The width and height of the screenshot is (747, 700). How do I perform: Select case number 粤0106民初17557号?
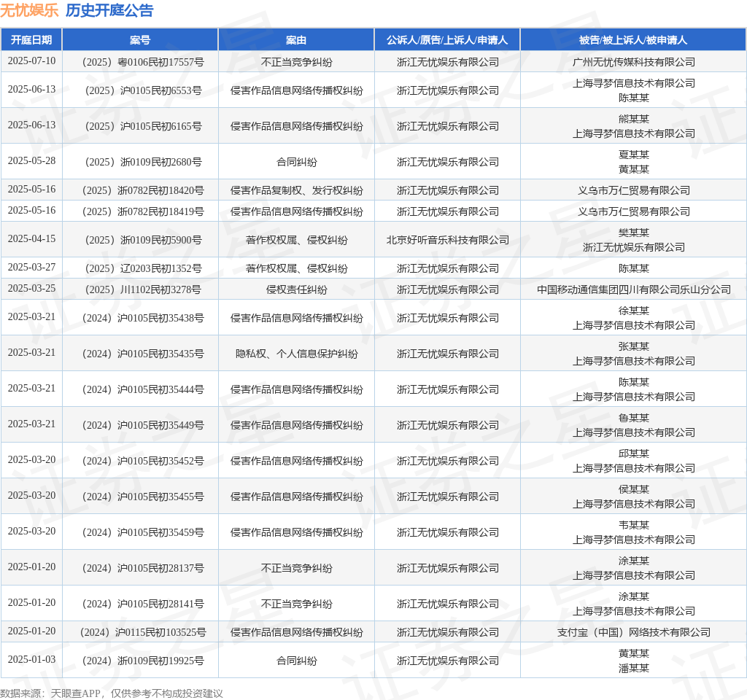click(144, 62)
